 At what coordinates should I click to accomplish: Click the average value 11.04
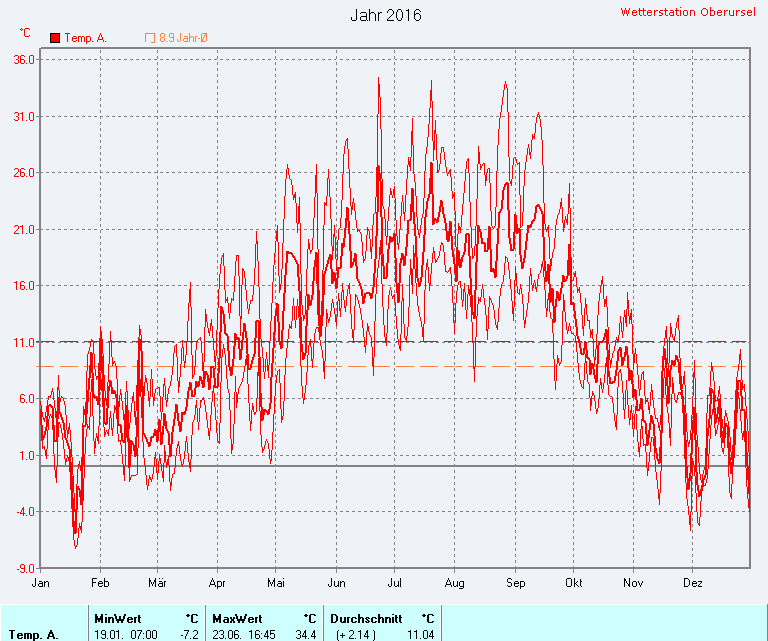[x=421, y=635]
